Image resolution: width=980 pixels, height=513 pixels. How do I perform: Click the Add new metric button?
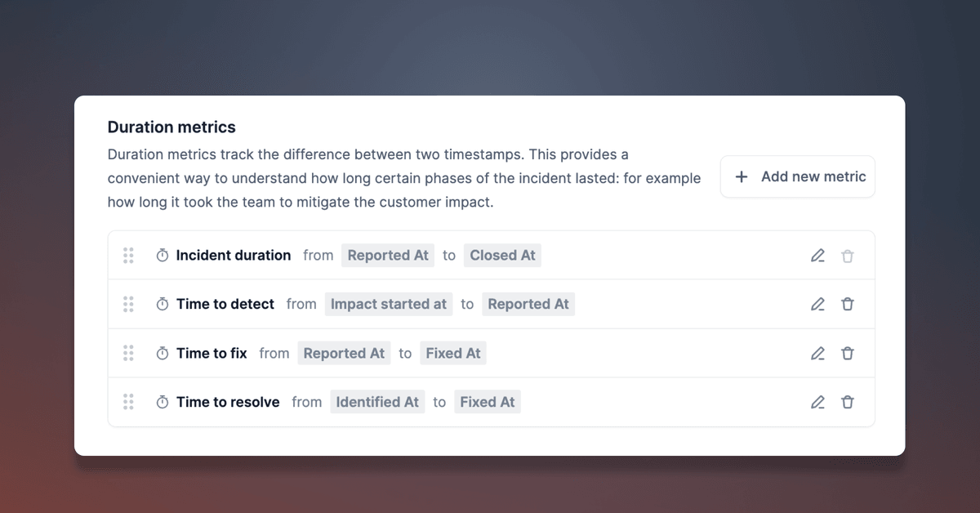click(x=797, y=176)
